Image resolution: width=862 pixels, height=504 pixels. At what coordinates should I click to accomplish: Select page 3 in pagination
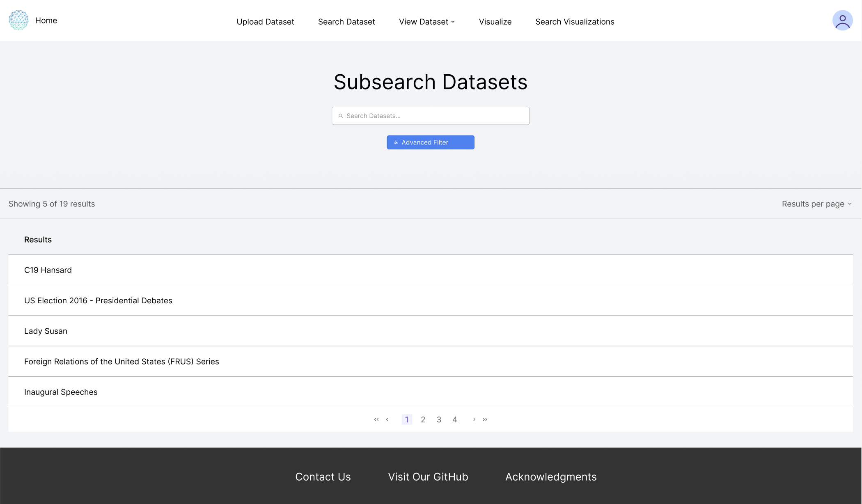pyautogui.click(x=439, y=419)
